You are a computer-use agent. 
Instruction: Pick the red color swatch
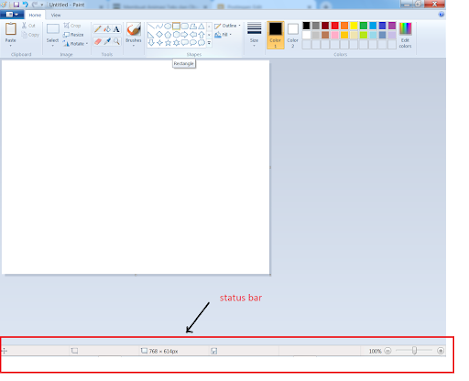(x=335, y=26)
